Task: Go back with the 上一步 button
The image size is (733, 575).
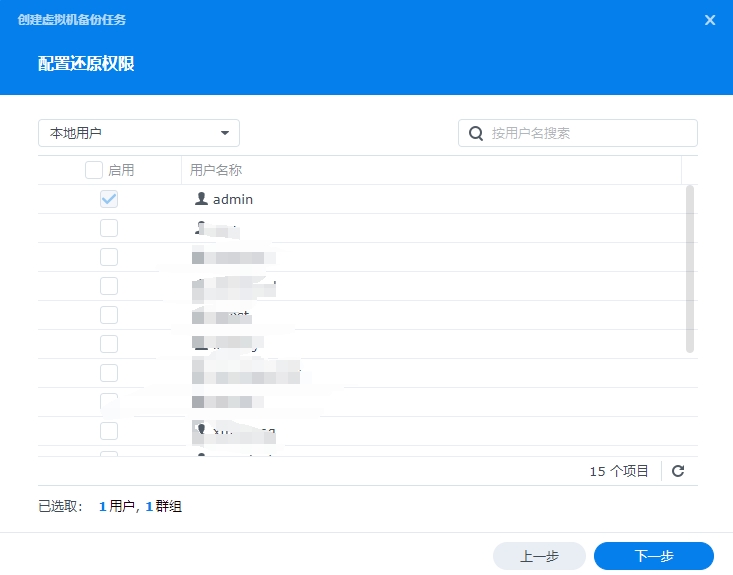Action: (539, 556)
